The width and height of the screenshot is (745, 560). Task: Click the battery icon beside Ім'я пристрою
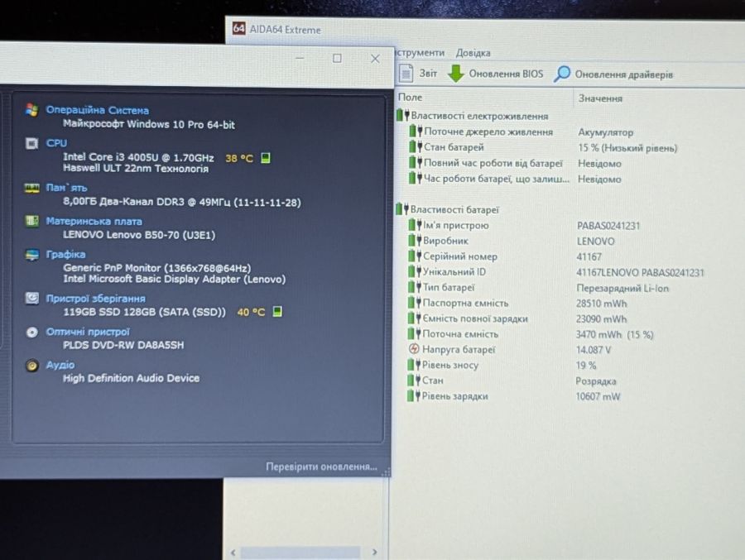415,225
